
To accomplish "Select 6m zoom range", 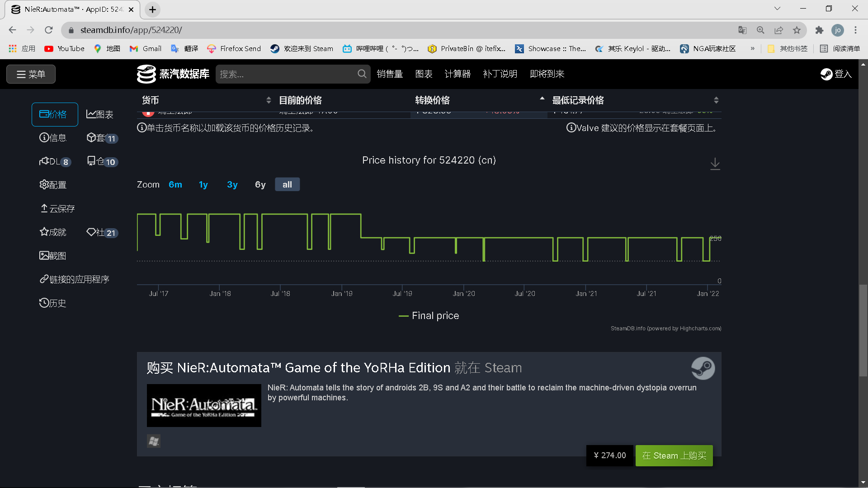I will coord(175,184).
